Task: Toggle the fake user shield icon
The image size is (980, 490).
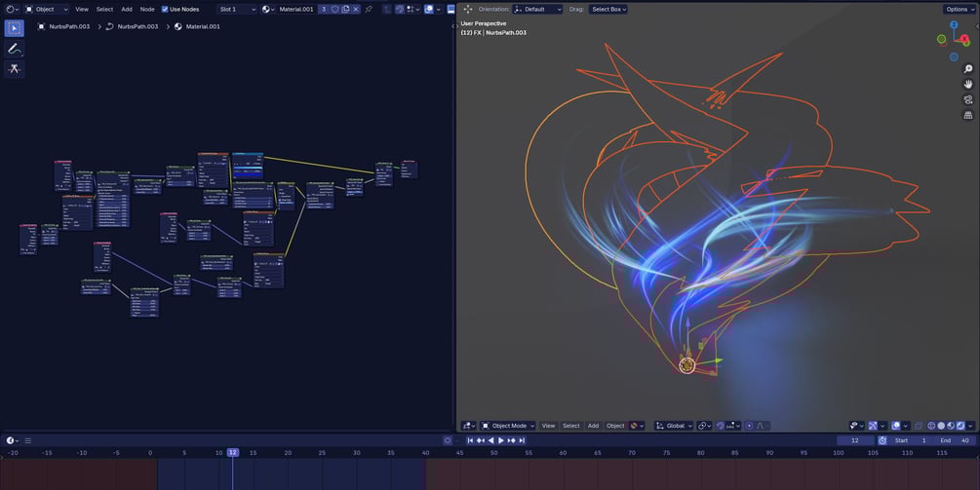Action: pos(334,10)
